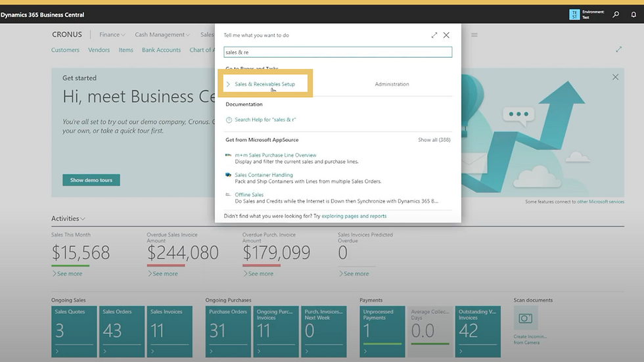Click $244,080 overdue sales amount

(x=183, y=253)
